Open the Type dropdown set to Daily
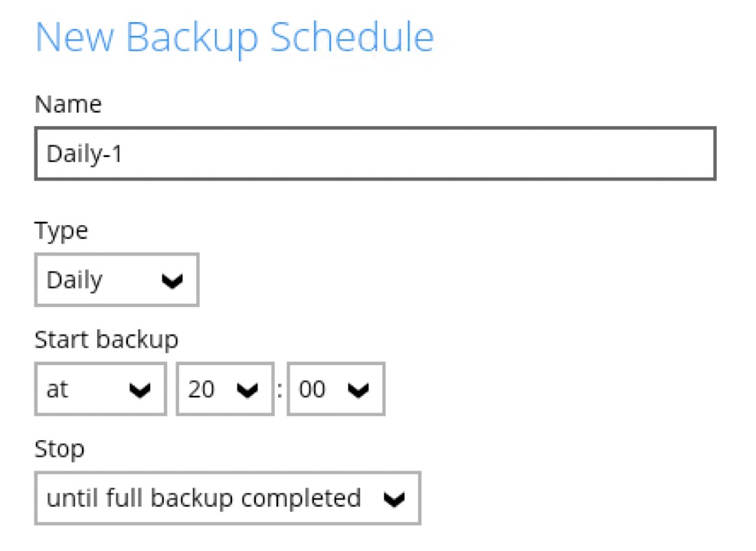This screenshot has width=756, height=551. 116,280
